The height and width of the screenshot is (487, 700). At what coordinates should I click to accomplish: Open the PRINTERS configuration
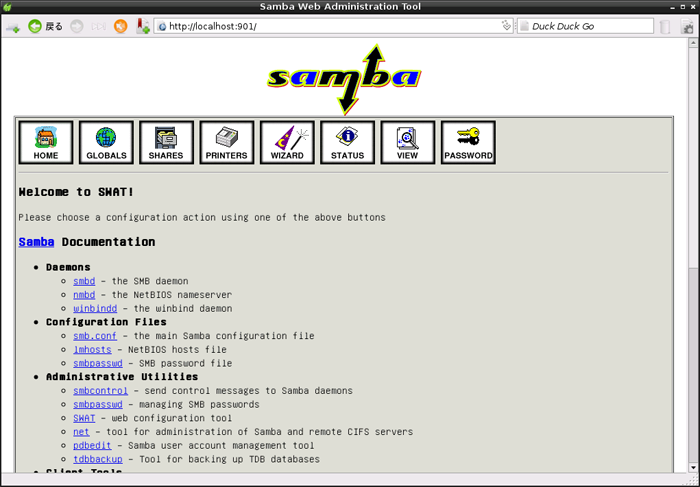[227, 142]
